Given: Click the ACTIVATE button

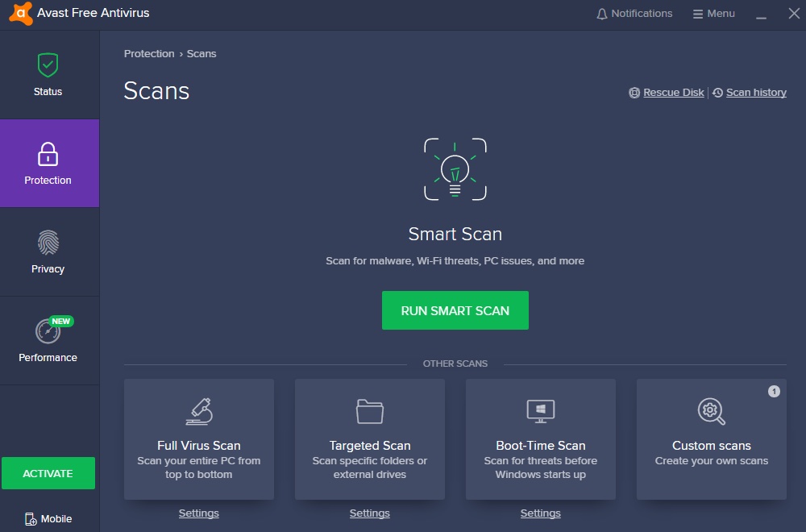Looking at the screenshot, I should [x=48, y=473].
